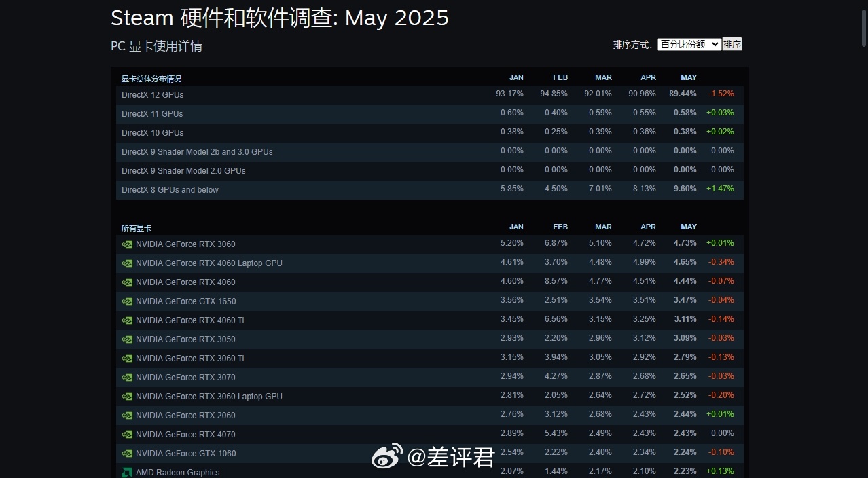
Task: Click the JAN header in the 所有显卡 table
Action: [516, 227]
